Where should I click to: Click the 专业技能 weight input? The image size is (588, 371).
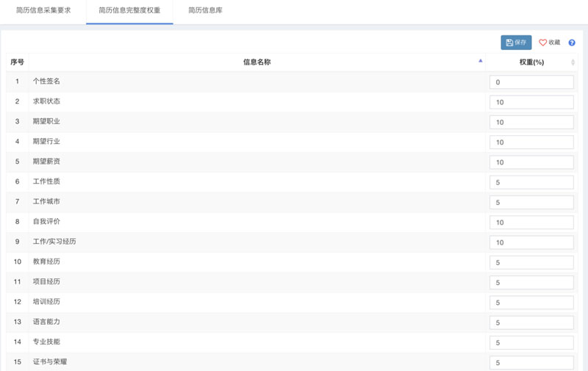[x=531, y=342]
